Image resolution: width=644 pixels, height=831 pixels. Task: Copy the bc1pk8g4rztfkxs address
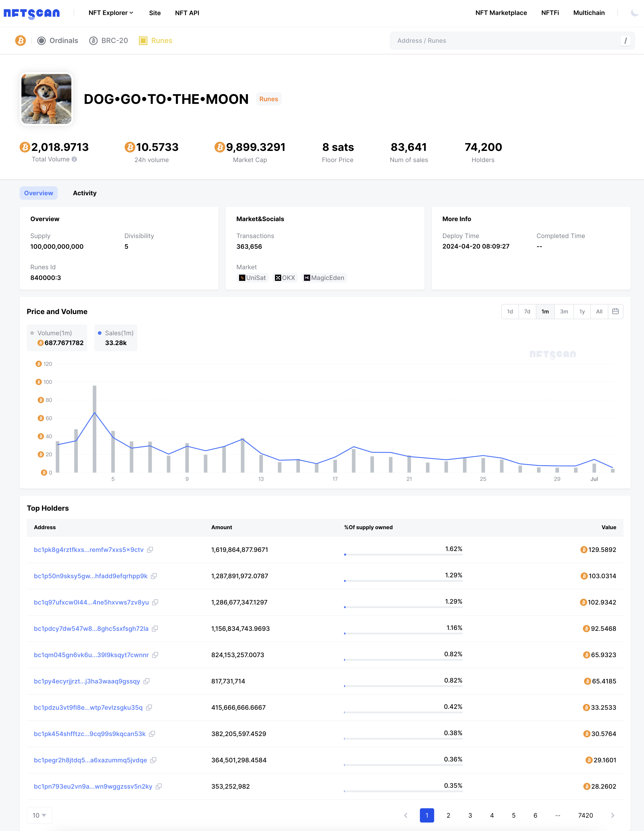pyautogui.click(x=150, y=550)
